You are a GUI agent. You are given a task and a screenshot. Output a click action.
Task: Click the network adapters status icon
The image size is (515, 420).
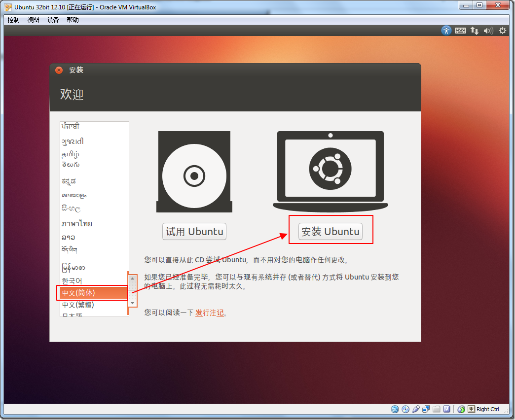[426, 409]
